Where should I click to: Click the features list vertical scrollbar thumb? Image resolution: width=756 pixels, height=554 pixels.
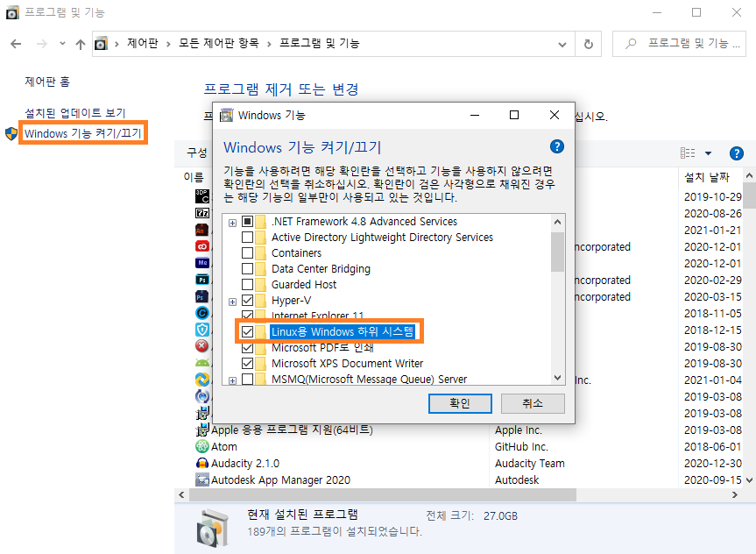tap(557, 252)
